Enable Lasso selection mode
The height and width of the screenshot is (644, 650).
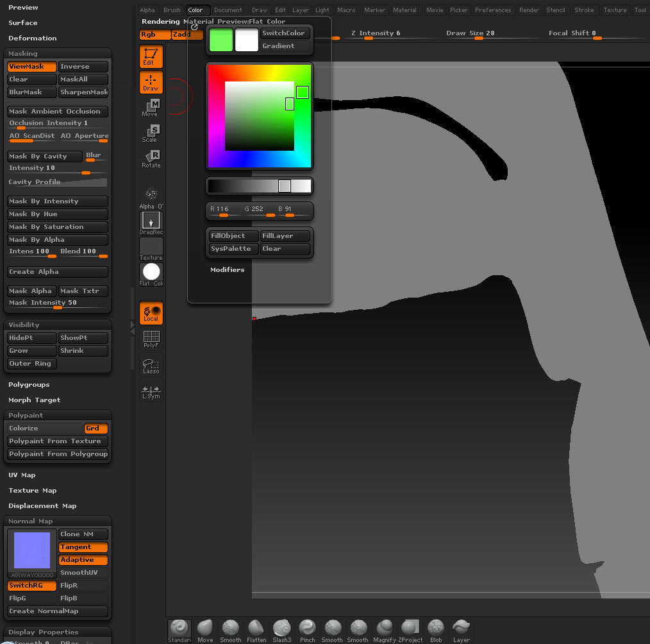151,364
